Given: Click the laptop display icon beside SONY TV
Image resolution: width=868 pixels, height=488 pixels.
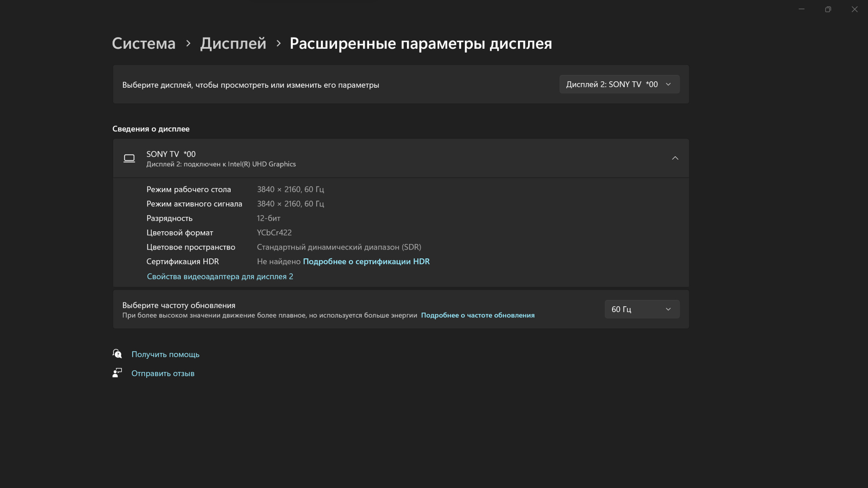Looking at the screenshot, I should pyautogui.click(x=129, y=158).
